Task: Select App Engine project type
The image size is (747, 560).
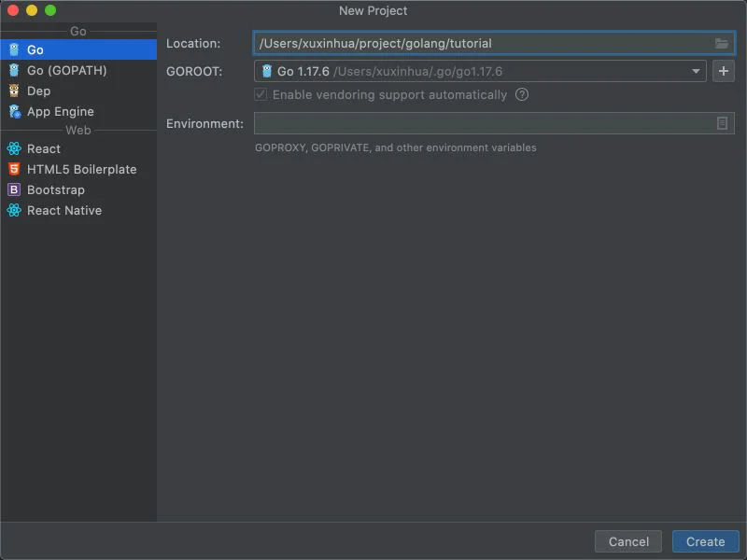Action: [78, 111]
